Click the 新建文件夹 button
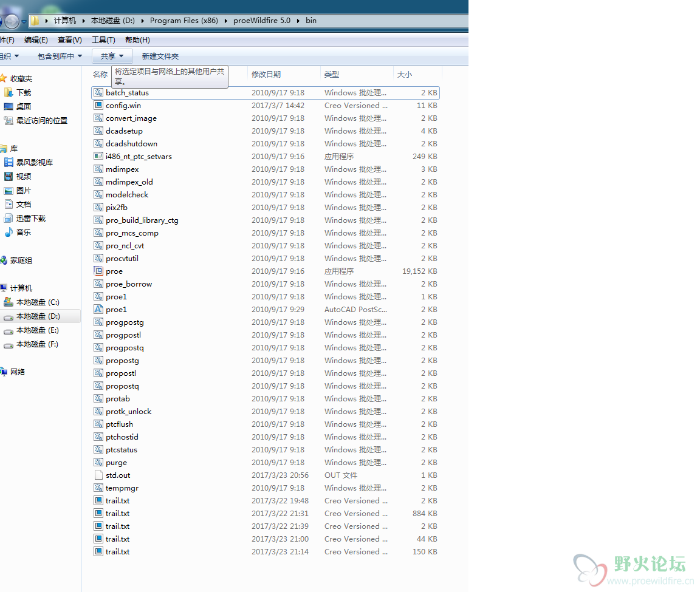Screen dimensions: 700x592 [160, 56]
